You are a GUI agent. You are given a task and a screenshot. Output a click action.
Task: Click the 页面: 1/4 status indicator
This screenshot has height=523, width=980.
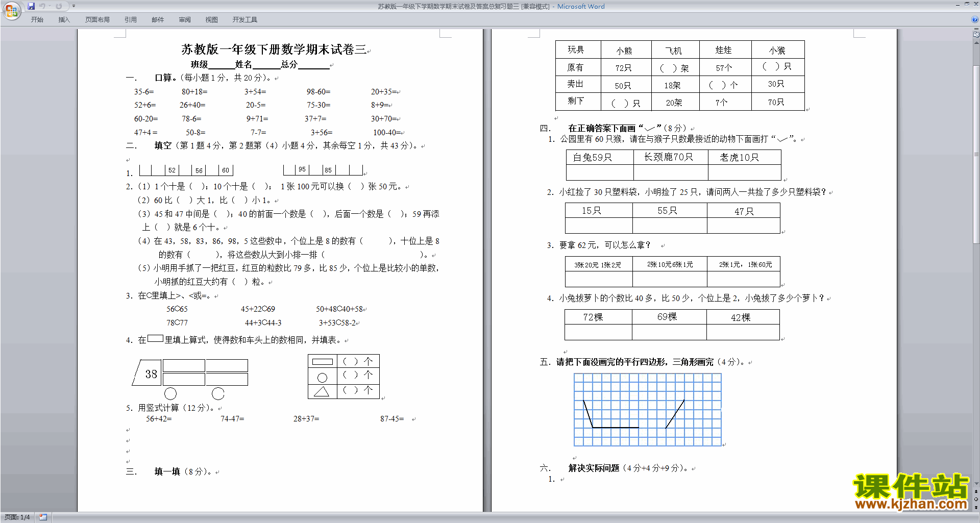(x=17, y=517)
